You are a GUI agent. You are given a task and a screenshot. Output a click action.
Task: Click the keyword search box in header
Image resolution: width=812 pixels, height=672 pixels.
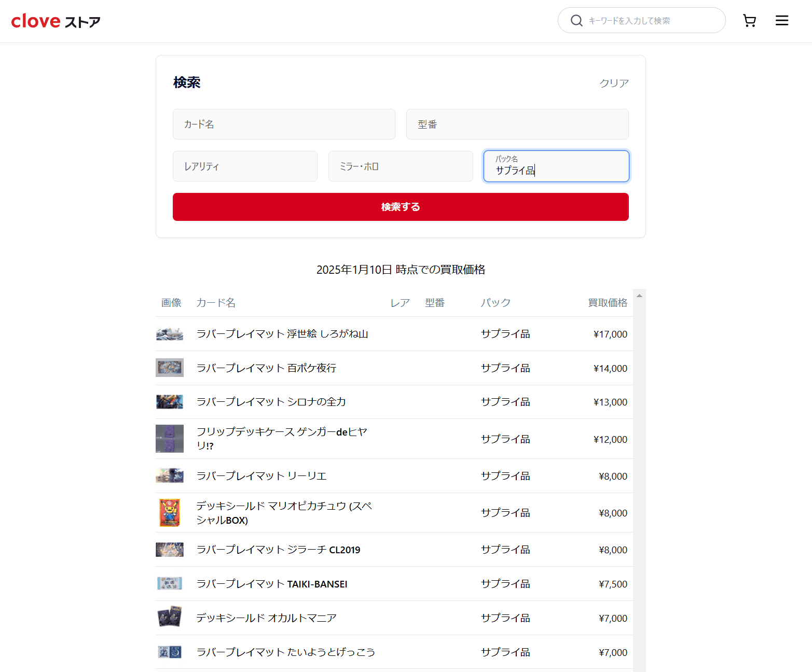[x=649, y=21]
